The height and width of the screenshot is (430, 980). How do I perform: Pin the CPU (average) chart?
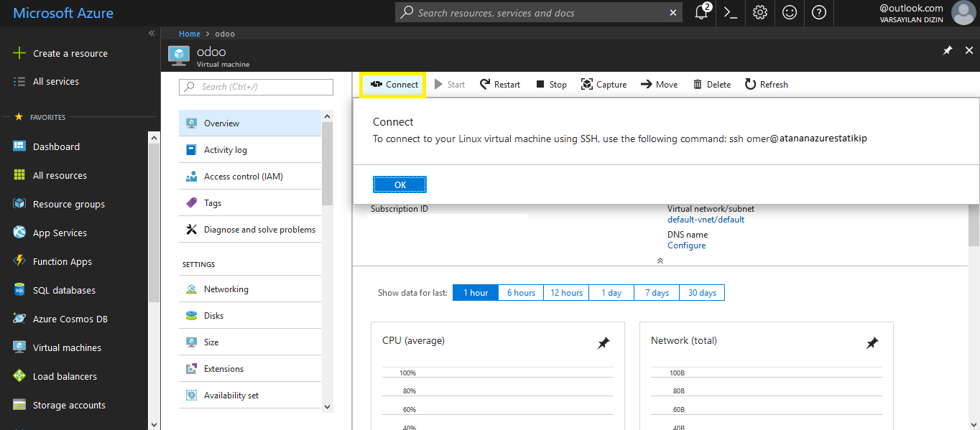point(604,343)
